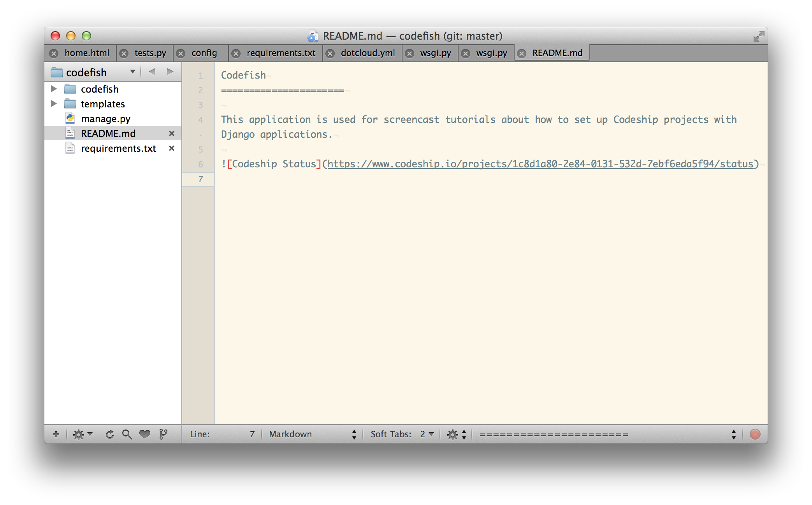Close the requirements.txt tab

[236, 54]
